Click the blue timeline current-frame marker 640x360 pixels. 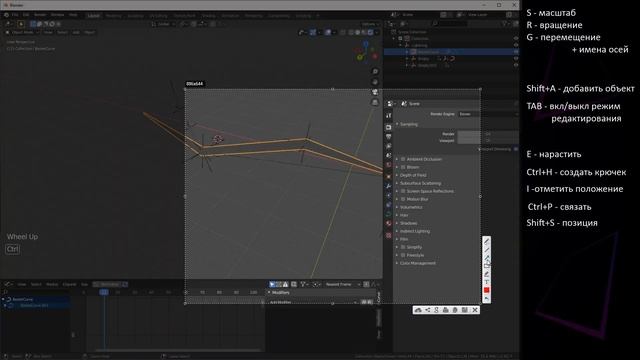pyautogui.click(x=104, y=292)
